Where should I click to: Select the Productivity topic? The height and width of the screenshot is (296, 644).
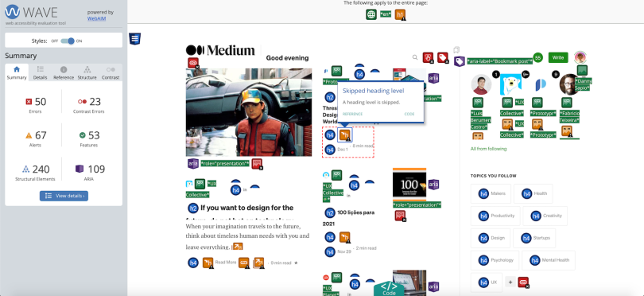pos(495,216)
